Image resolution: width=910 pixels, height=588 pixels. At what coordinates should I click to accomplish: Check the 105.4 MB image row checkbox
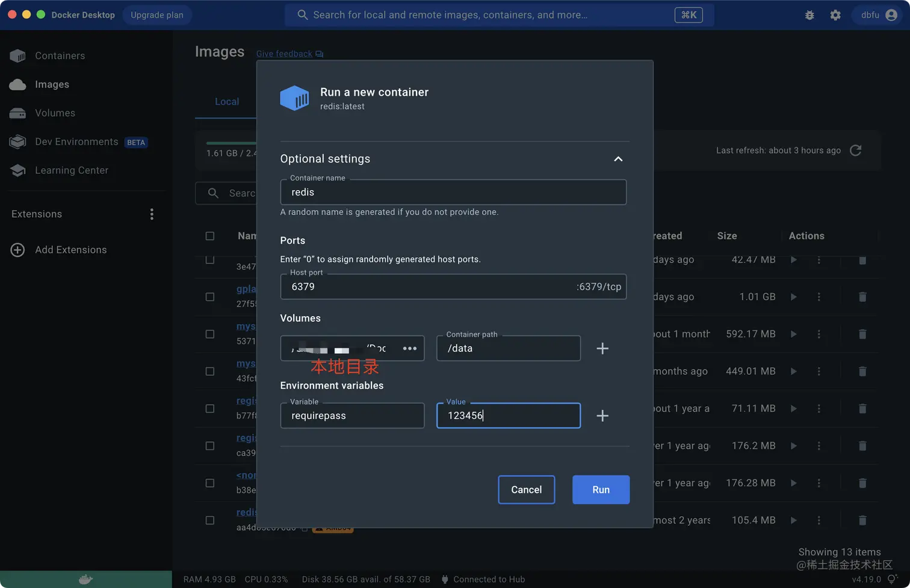[x=210, y=521]
